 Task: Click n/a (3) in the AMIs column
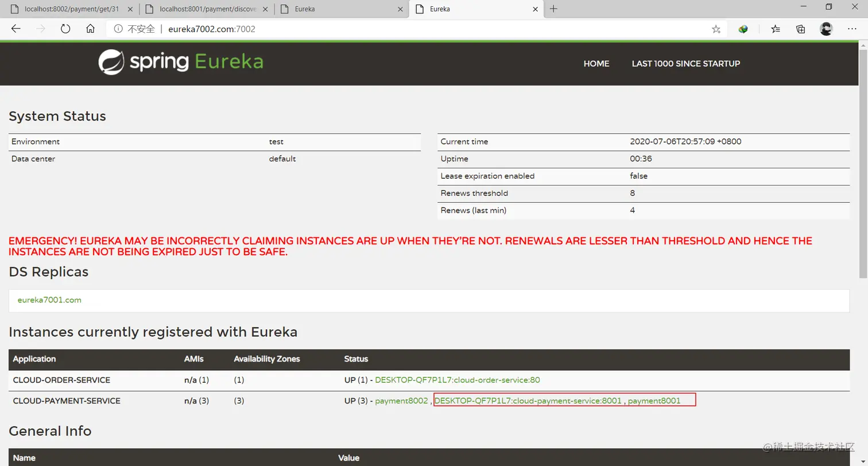click(x=196, y=400)
